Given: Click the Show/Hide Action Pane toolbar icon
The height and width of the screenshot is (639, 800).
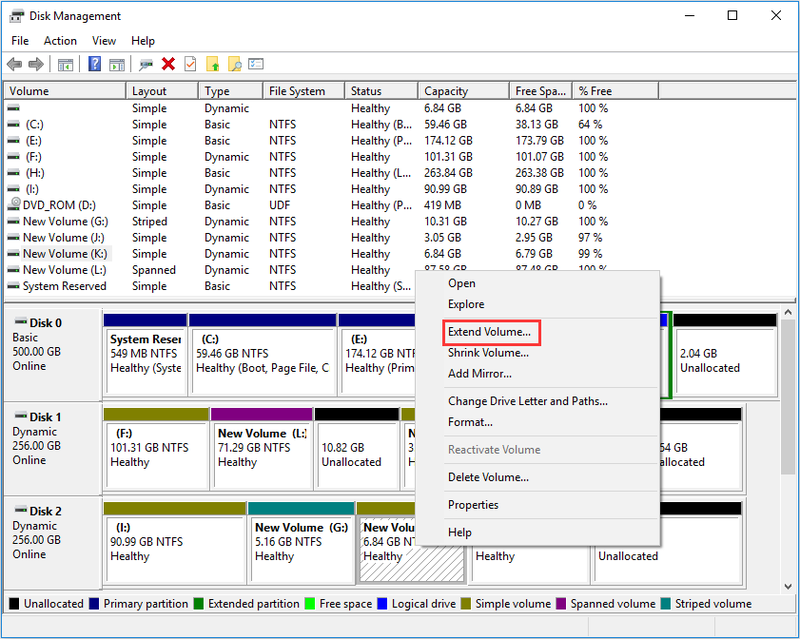Looking at the screenshot, I should coord(117,65).
